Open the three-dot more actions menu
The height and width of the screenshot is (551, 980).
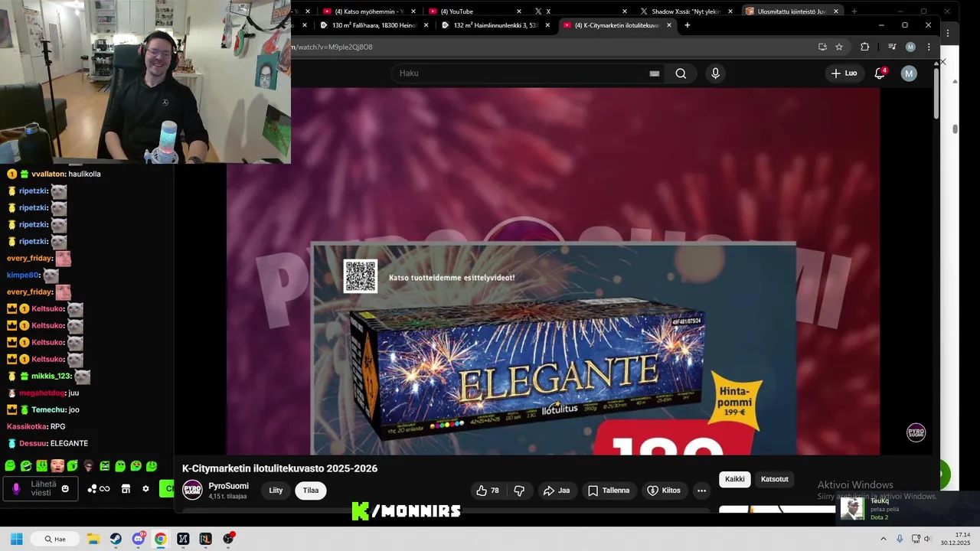[701, 491]
